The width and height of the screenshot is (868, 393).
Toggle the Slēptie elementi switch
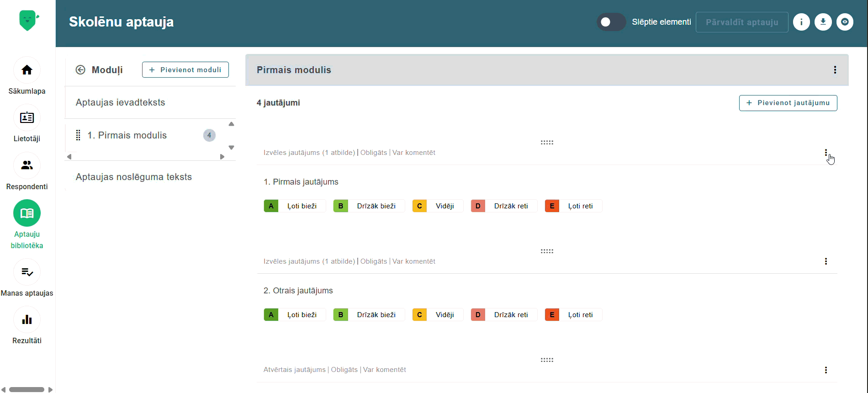coord(611,22)
